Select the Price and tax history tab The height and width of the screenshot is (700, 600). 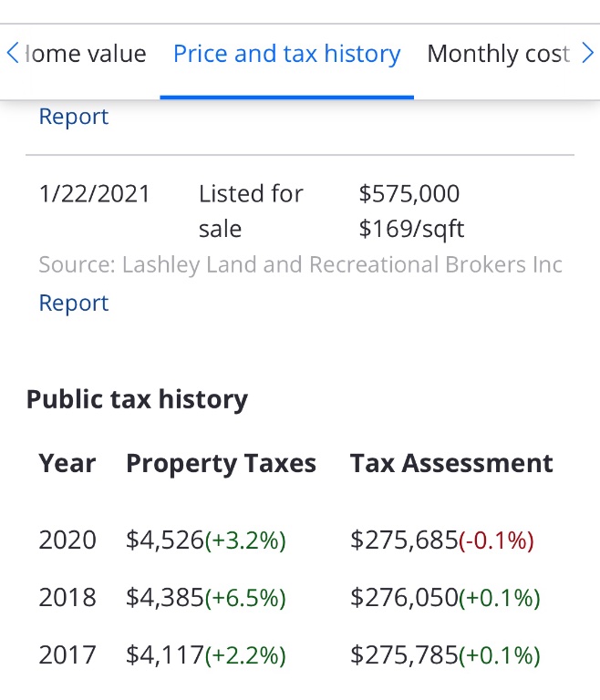tap(286, 54)
